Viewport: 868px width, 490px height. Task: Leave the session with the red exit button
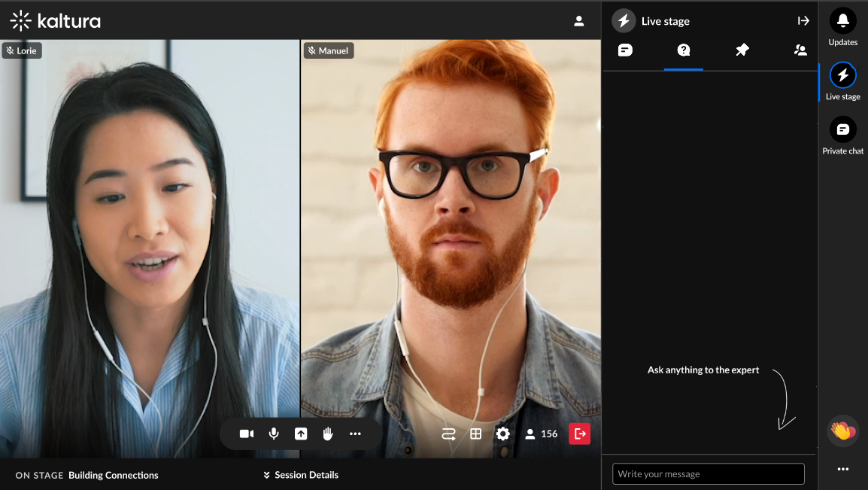tap(580, 434)
